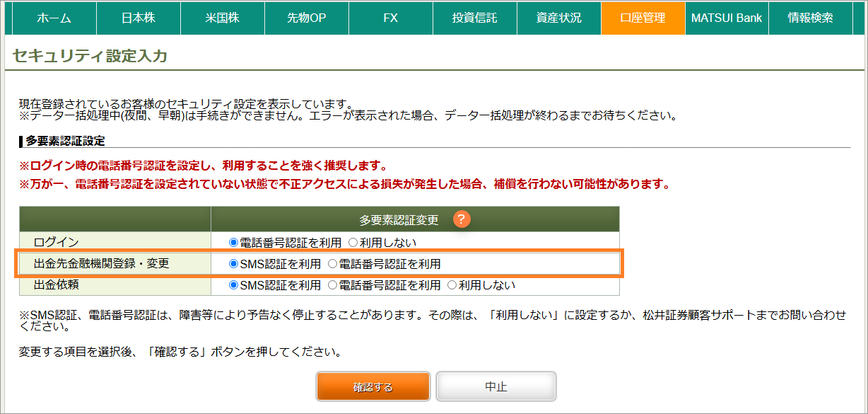Click the 確認する button
Screen dimensions: 868x414
click(373, 386)
